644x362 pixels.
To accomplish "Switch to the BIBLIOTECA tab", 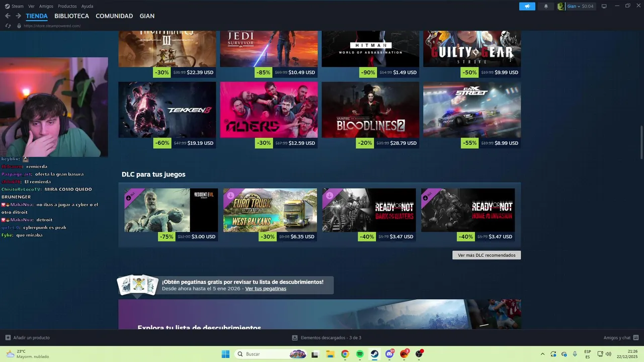I will (x=71, y=16).
